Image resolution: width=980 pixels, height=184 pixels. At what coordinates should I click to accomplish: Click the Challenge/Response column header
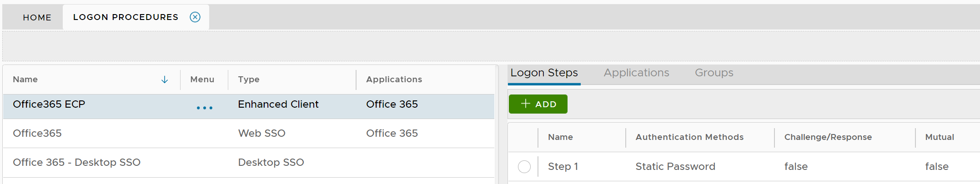coord(828,137)
